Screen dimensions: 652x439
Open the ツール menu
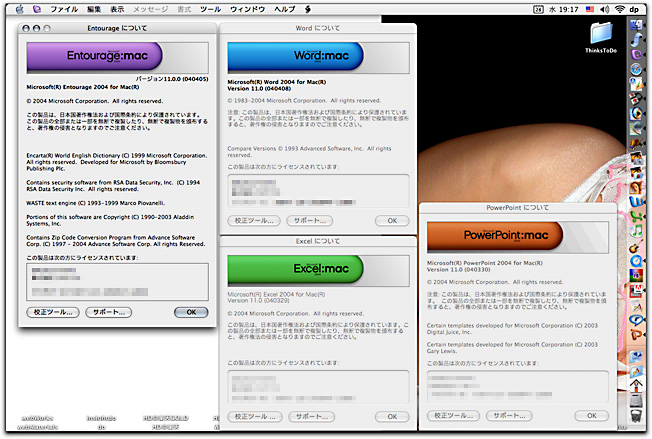click(x=211, y=8)
